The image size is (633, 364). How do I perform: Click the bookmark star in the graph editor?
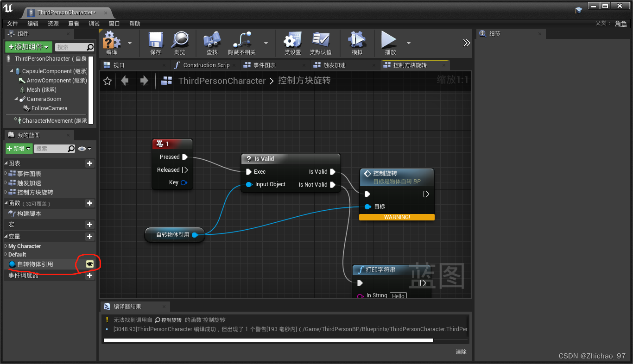click(x=107, y=81)
